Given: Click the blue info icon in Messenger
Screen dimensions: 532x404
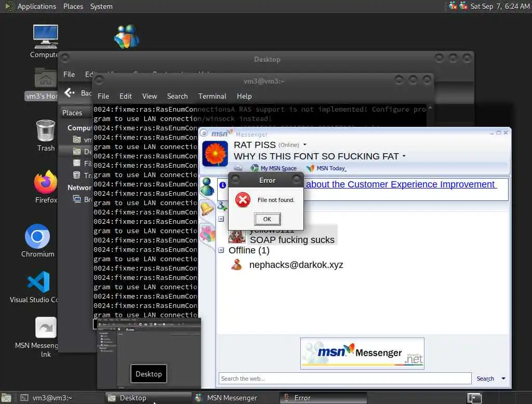Looking at the screenshot, I should click(x=222, y=185).
